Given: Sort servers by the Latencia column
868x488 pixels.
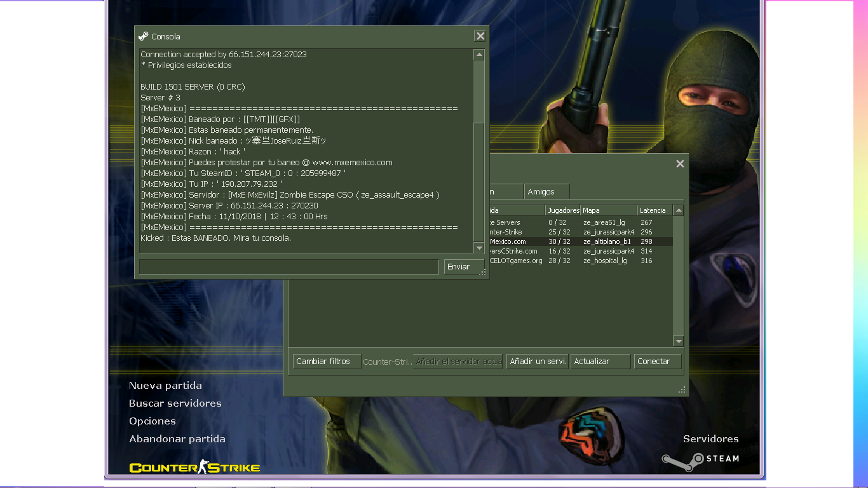Looking at the screenshot, I should pyautogui.click(x=655, y=210).
